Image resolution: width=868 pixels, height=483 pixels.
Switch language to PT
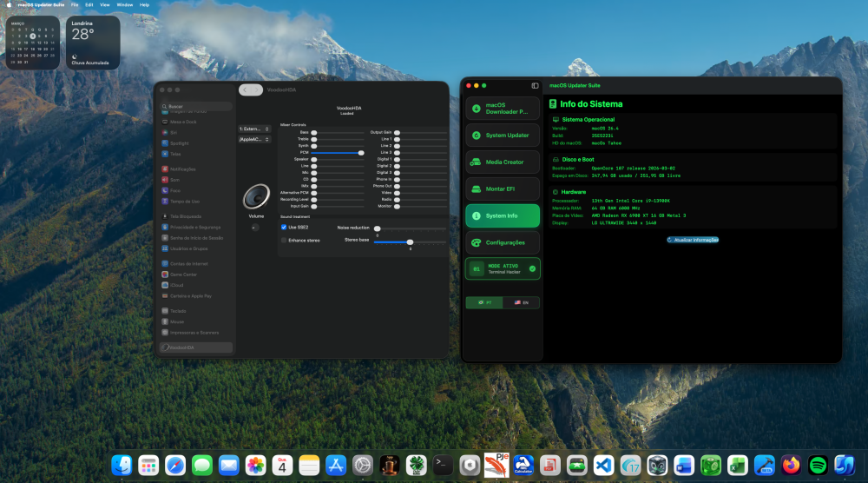[x=484, y=302]
